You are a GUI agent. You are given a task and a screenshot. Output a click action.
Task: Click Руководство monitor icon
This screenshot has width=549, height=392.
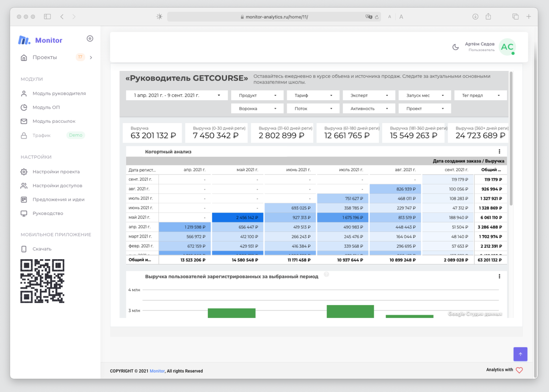pyautogui.click(x=24, y=213)
